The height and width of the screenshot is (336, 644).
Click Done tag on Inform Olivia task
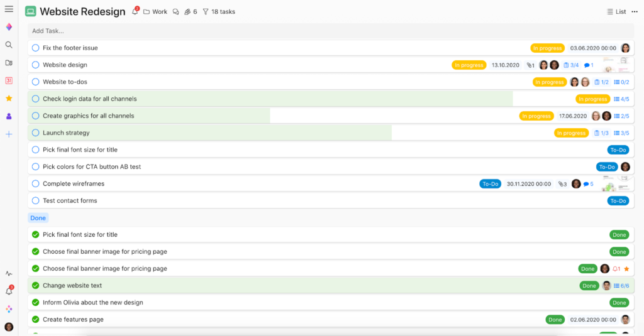619,303
